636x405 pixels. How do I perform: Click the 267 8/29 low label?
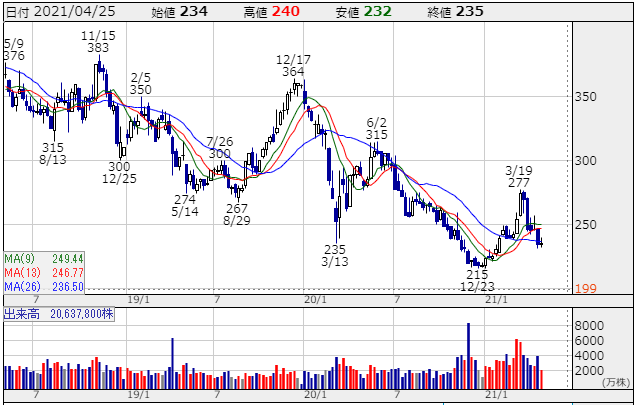pyautogui.click(x=237, y=214)
